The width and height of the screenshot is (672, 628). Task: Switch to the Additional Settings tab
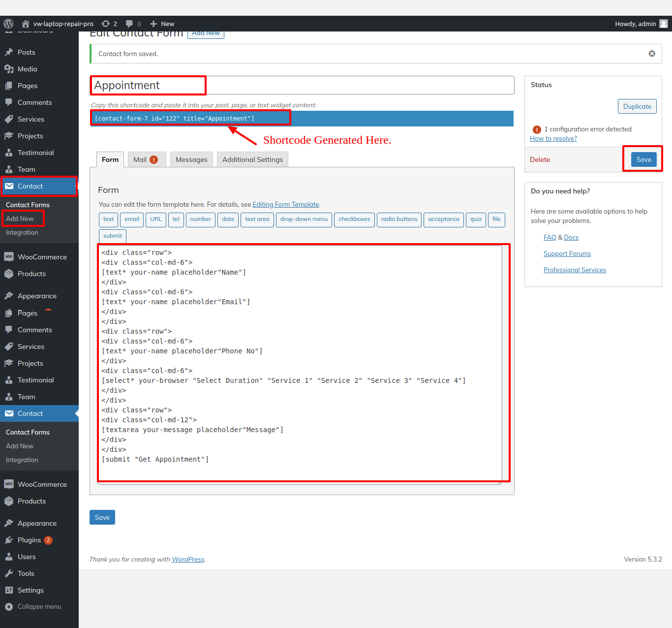[252, 159]
